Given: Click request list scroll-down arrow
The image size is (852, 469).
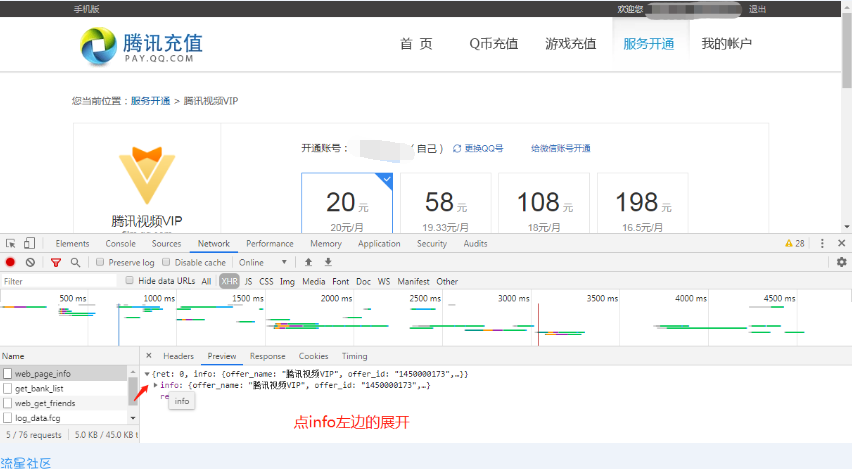Looking at the screenshot, I should click(x=133, y=418).
